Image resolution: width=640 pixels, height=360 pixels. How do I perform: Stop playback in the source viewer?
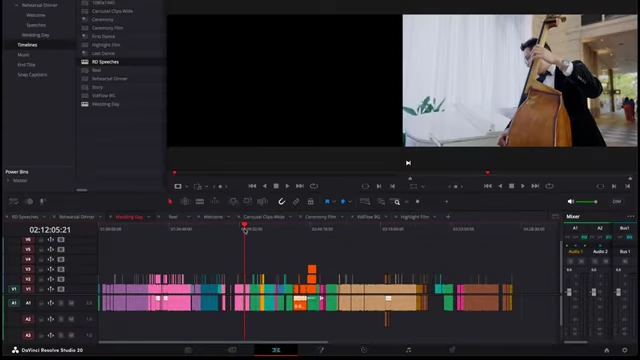[276, 186]
